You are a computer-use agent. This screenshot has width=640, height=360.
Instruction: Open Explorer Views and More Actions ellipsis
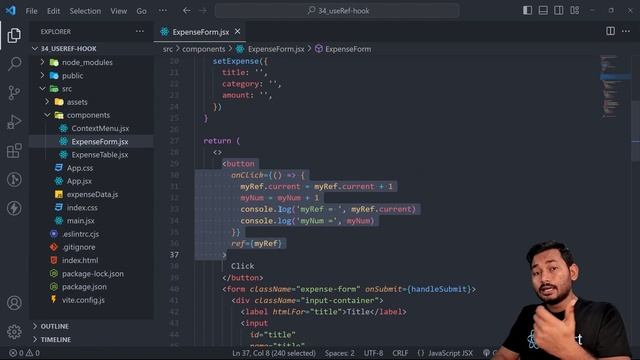pos(140,31)
